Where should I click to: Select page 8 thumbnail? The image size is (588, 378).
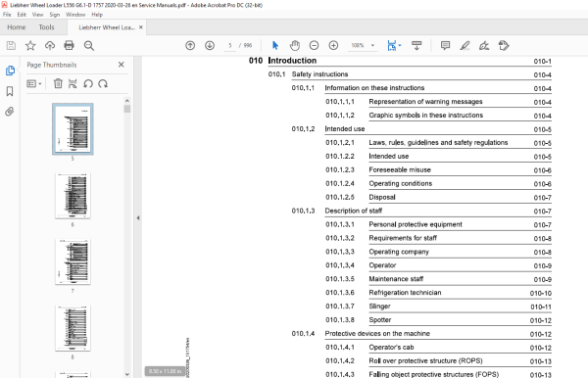coord(73,328)
